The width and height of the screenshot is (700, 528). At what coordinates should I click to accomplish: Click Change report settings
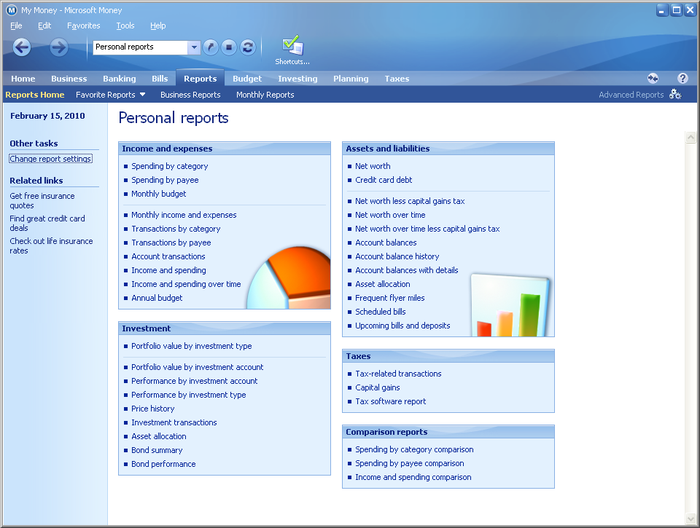[x=50, y=158]
